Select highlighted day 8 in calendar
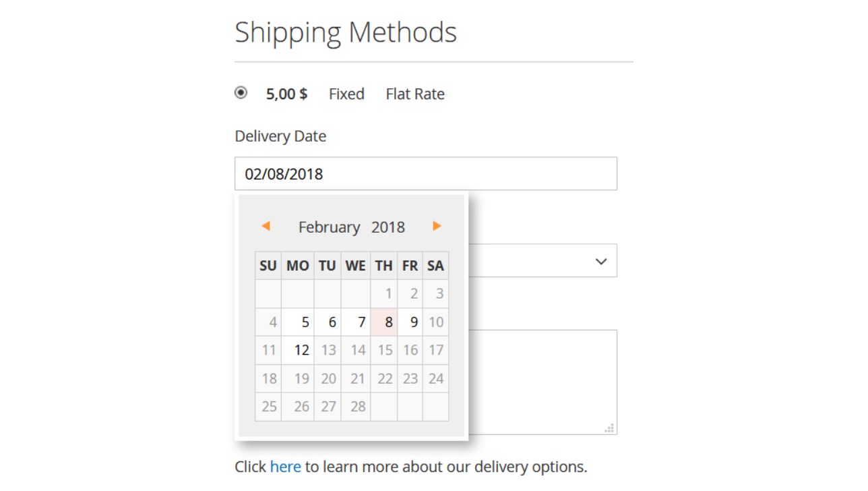The image size is (868, 491). [x=384, y=322]
